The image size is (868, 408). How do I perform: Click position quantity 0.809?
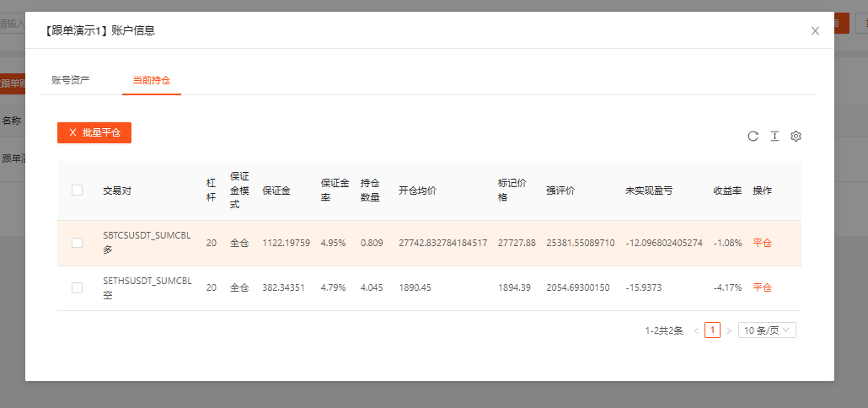(x=372, y=243)
